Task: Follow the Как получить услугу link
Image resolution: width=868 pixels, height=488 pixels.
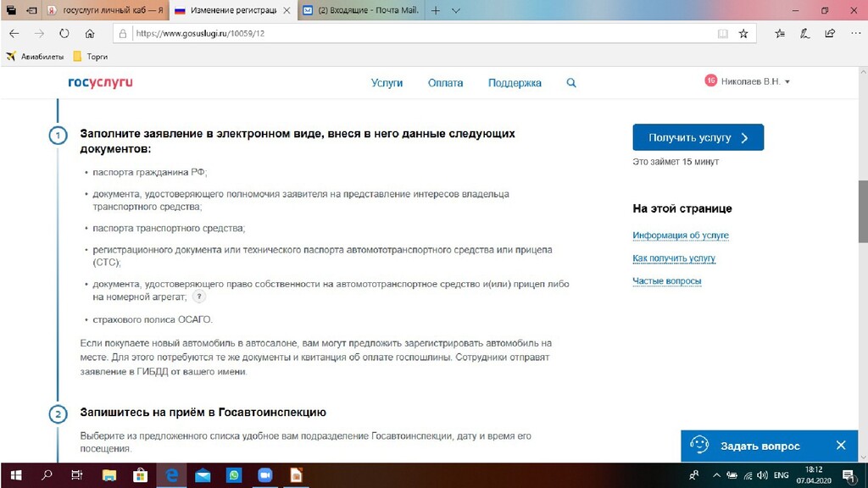Action: point(674,258)
